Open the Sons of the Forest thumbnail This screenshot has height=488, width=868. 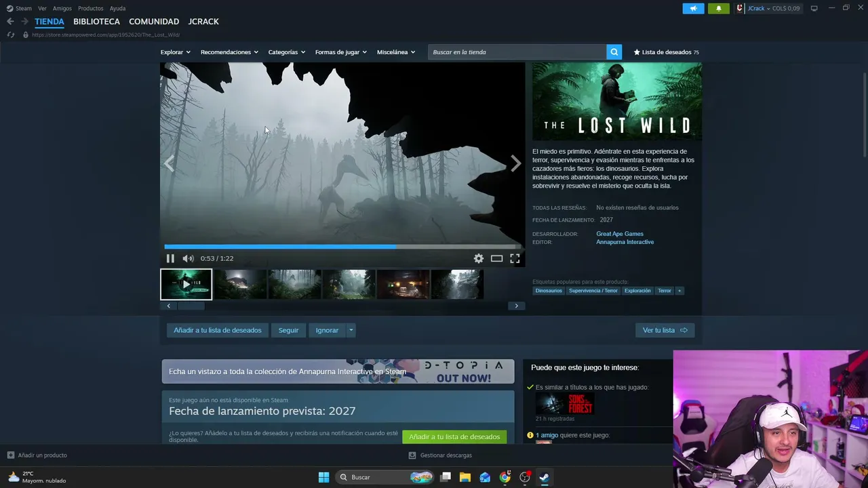tap(565, 404)
